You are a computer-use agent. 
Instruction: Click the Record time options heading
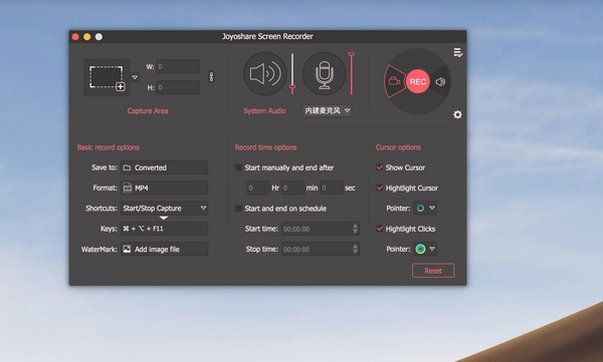[266, 147]
